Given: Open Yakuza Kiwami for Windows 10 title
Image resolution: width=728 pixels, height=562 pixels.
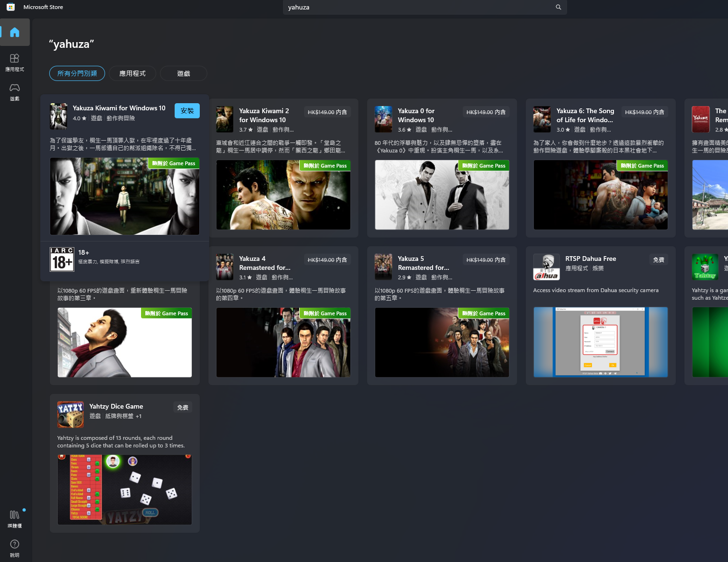Looking at the screenshot, I should [119, 108].
